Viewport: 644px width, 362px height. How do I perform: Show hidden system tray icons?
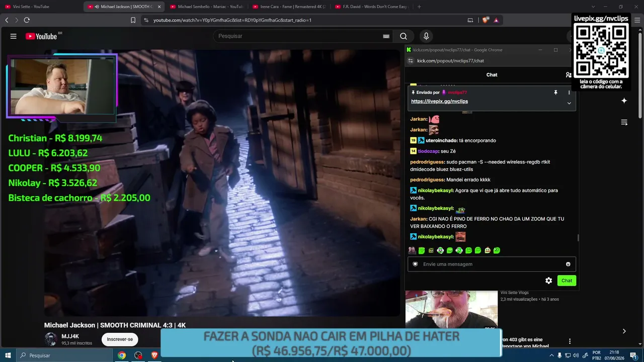pos(551,355)
